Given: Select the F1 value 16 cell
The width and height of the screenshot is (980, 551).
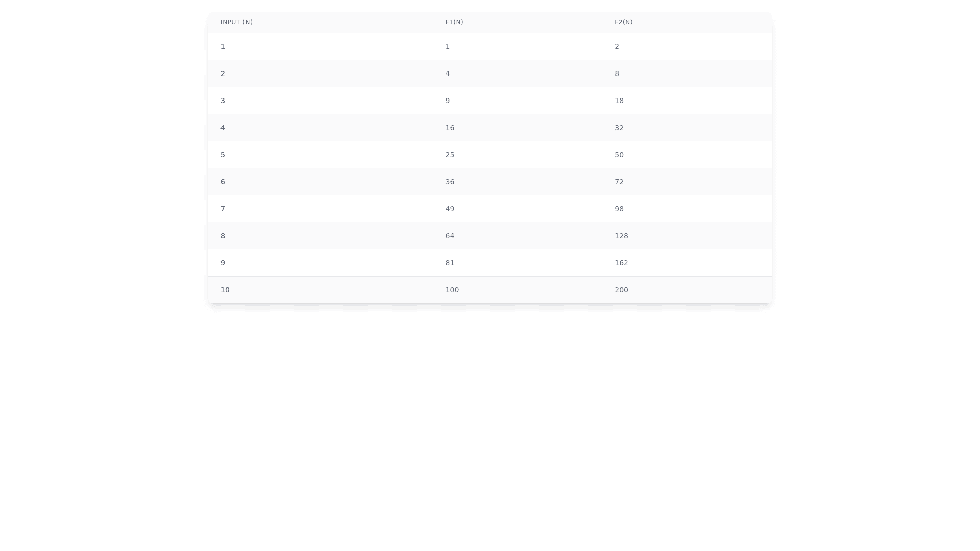Looking at the screenshot, I should tap(450, 128).
